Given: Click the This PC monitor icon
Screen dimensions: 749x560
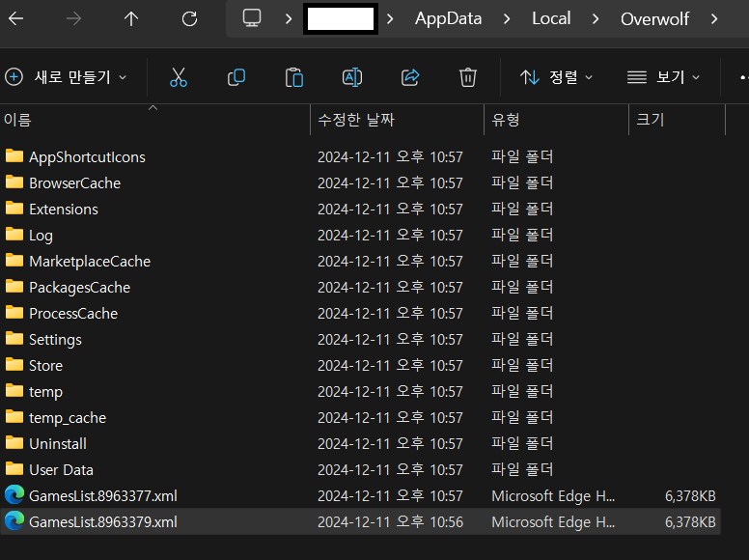Looking at the screenshot, I should pos(252,18).
